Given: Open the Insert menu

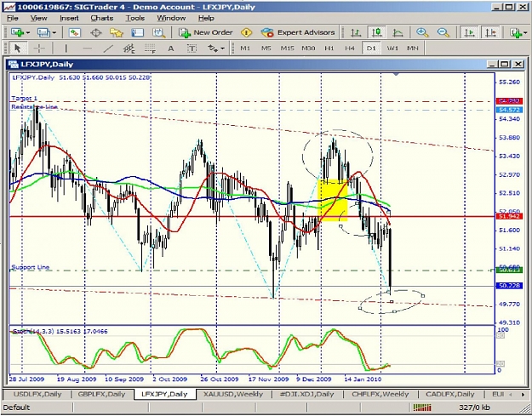Looking at the screenshot, I should [69, 18].
